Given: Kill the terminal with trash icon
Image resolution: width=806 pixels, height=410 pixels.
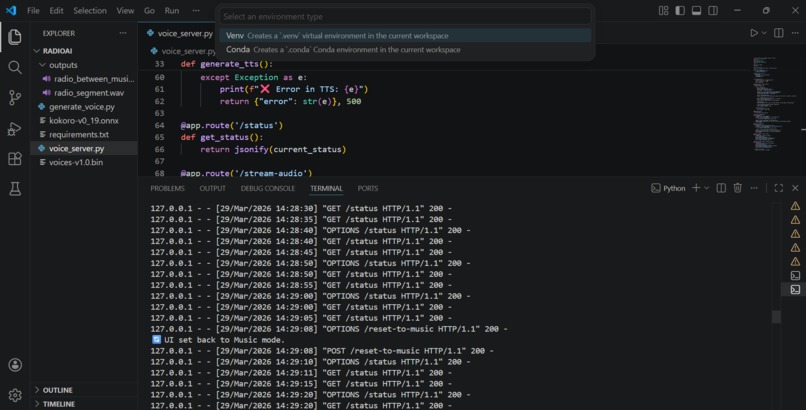Looking at the screenshot, I should point(738,188).
